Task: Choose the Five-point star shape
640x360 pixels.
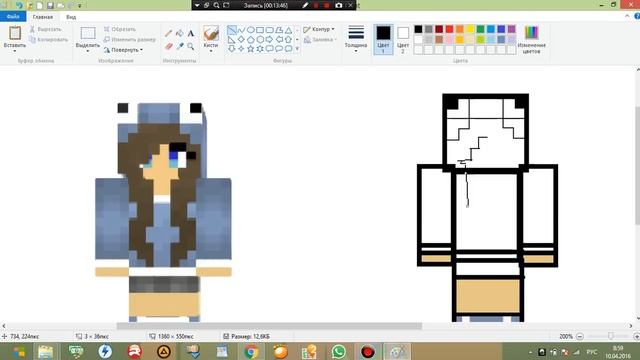Action: pos(250,49)
